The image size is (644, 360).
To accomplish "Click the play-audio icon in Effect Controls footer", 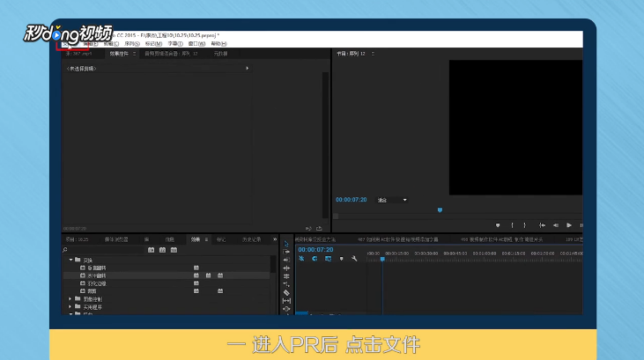I will pyautogui.click(x=308, y=229).
